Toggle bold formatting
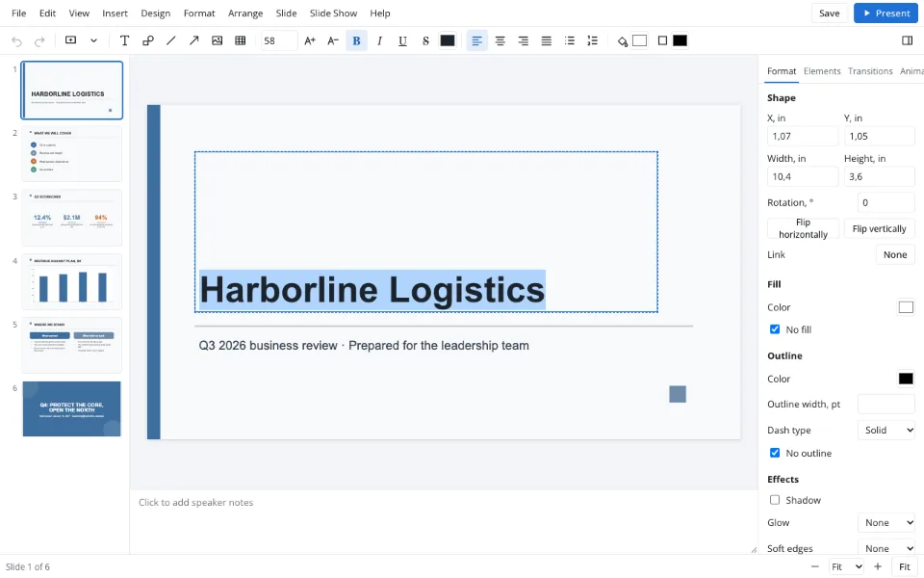 (356, 40)
